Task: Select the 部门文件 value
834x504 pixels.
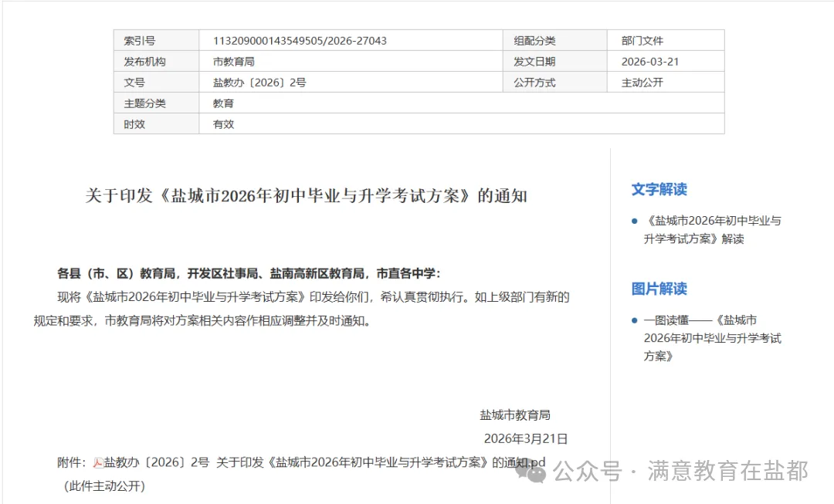Action: click(x=642, y=41)
